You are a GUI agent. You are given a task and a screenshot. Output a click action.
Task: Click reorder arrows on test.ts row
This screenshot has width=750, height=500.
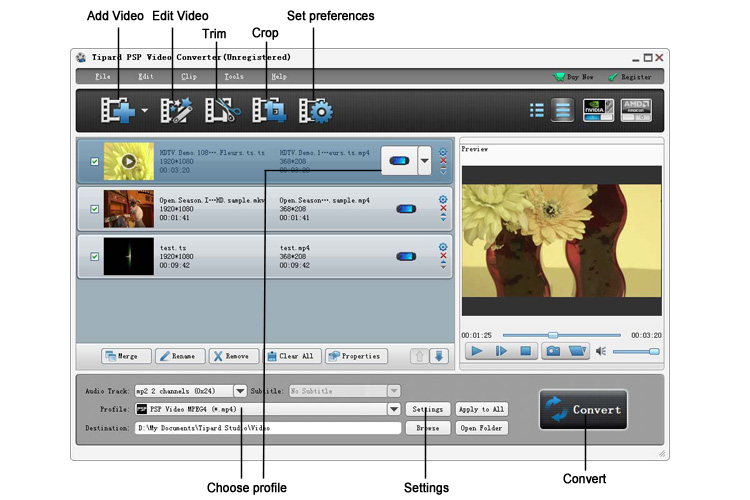tap(443, 265)
